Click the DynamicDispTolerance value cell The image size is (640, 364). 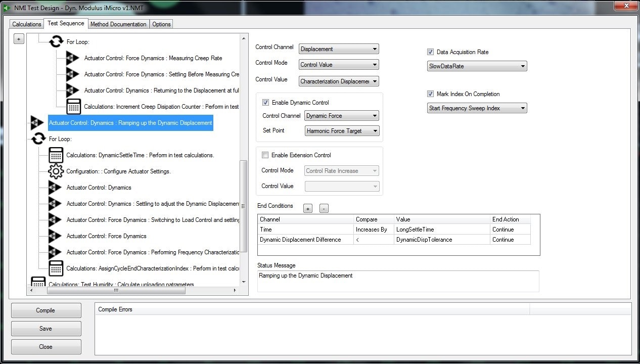pyautogui.click(x=442, y=240)
